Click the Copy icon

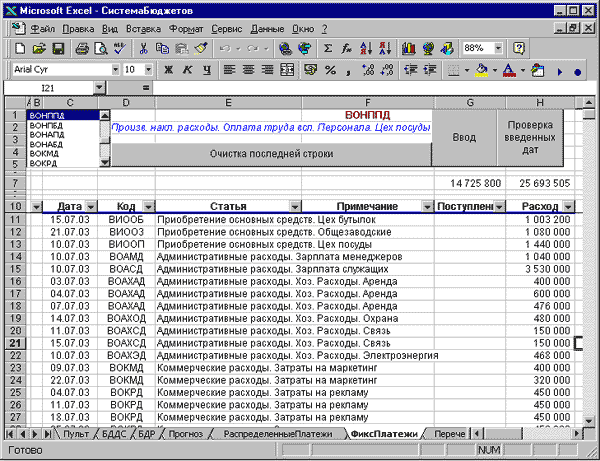[162, 49]
